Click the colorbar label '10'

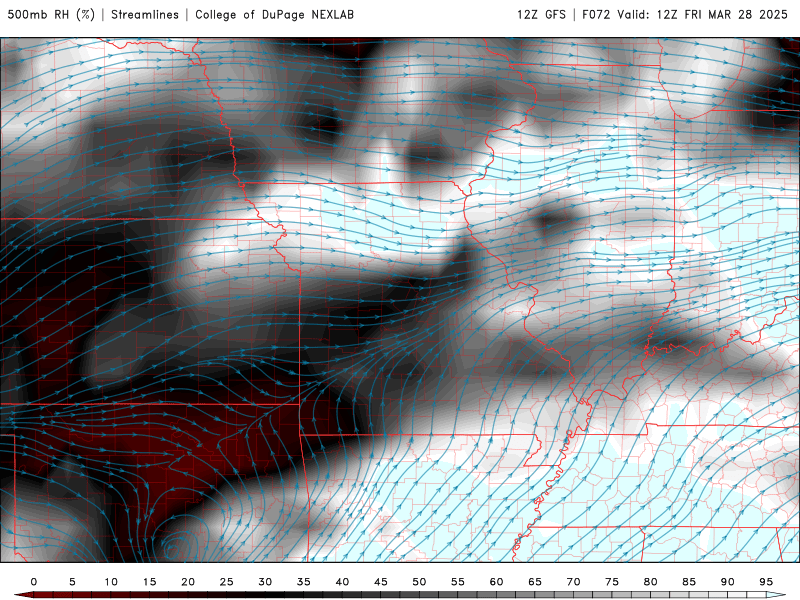pyautogui.click(x=111, y=582)
